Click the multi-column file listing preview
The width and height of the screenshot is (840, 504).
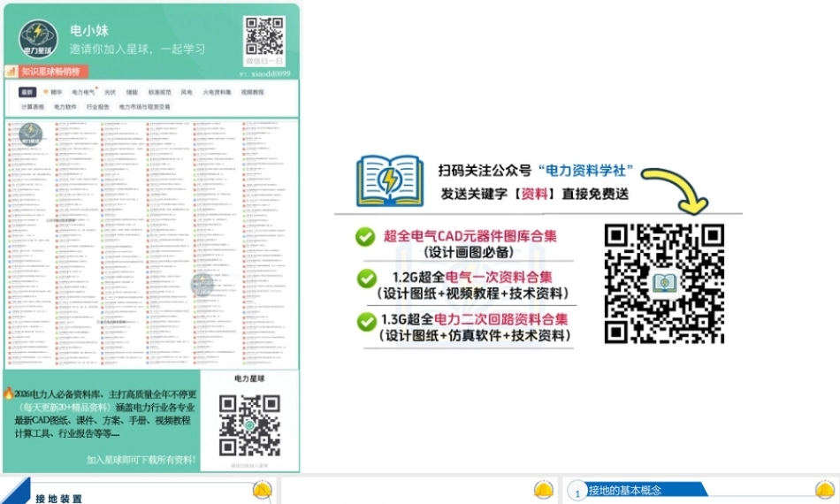(151, 244)
